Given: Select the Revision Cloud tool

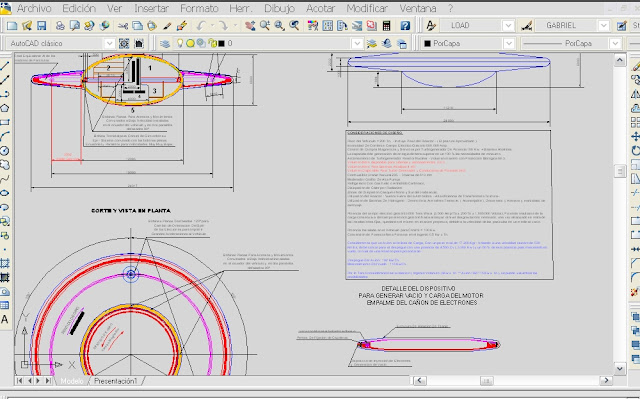Looking at the screenshot, I should pyautogui.click(x=5, y=164).
